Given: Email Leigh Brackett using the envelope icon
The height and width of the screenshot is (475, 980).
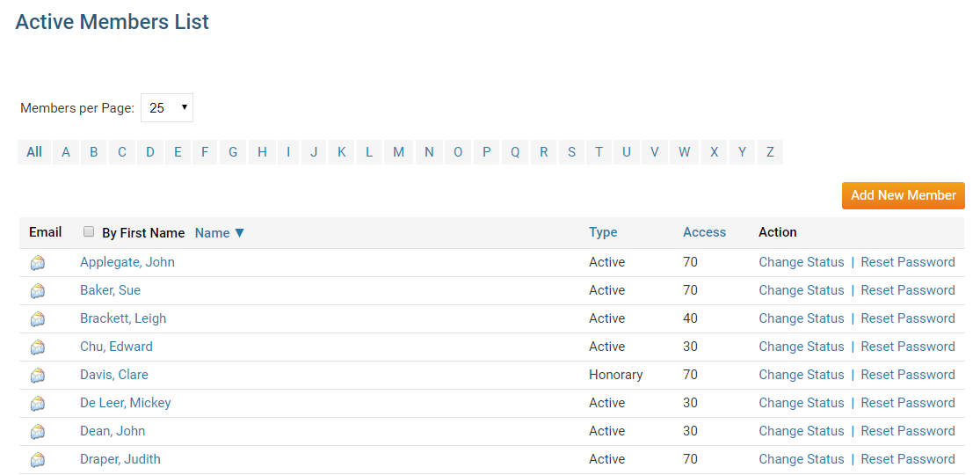Looking at the screenshot, I should tap(38, 319).
